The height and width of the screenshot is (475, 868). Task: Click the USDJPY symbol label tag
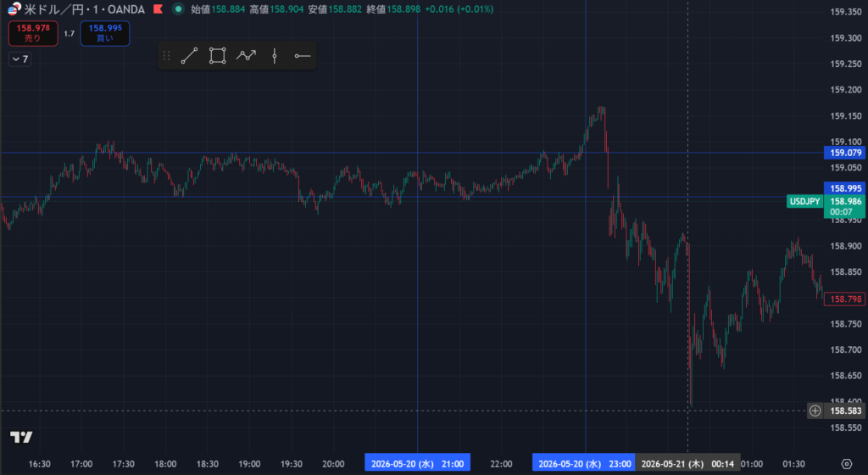click(805, 202)
